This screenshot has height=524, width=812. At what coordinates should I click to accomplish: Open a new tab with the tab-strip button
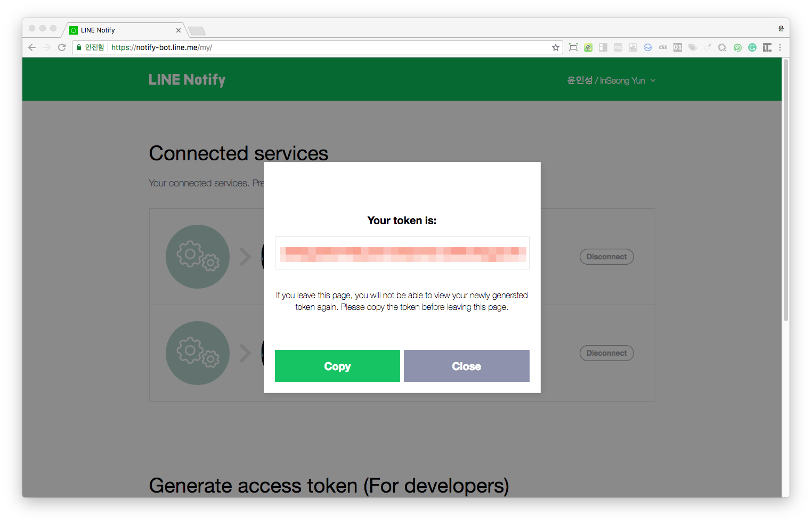click(x=197, y=31)
